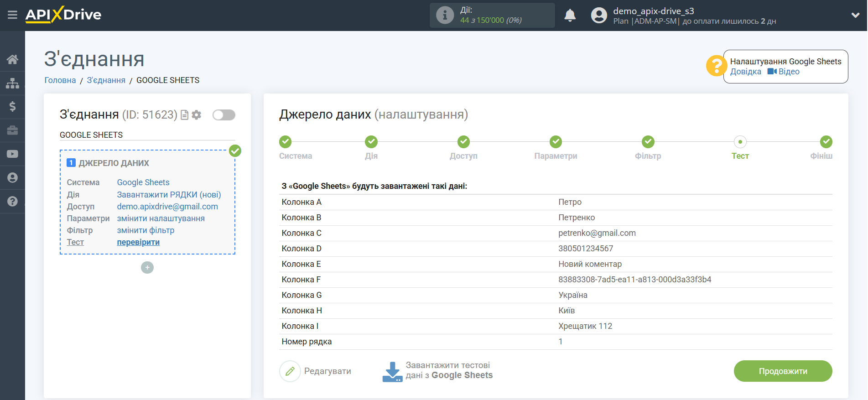Toggle the connection on/off switch
The height and width of the screenshot is (400, 868).
224,115
